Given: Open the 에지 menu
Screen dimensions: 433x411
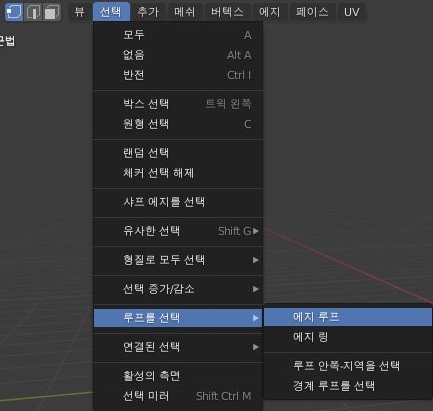Looking at the screenshot, I should 270,12.
